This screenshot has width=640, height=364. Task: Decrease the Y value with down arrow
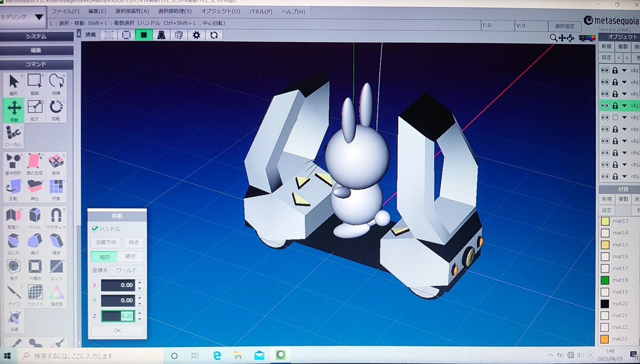[140, 303]
